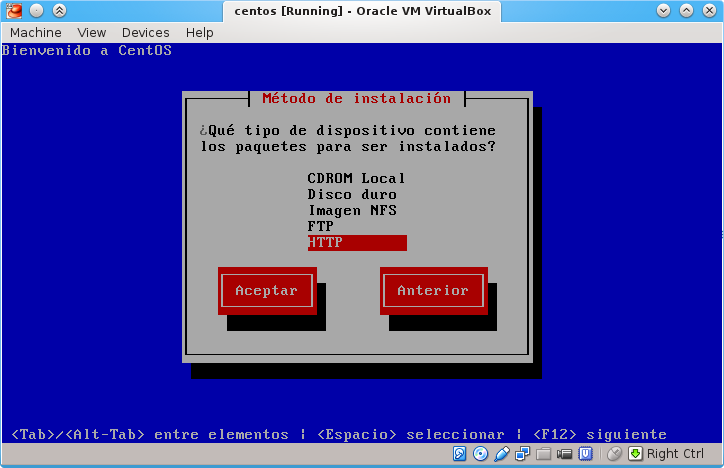Viewport: 724px width, 468px height.
Task: Open the optical disc drive status icon
Action: pyautogui.click(x=480, y=454)
